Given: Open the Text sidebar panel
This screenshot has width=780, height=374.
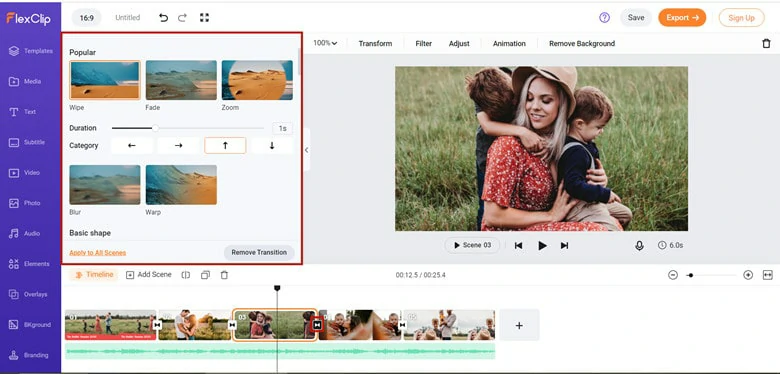Looking at the screenshot, I should 23,112.
